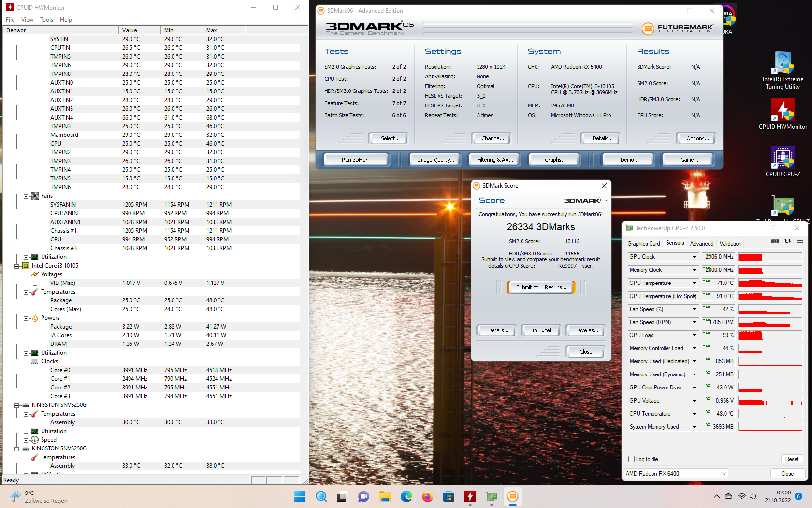Open the Tools menu in HWMonitor
The height and width of the screenshot is (508, 812).
(46, 20)
